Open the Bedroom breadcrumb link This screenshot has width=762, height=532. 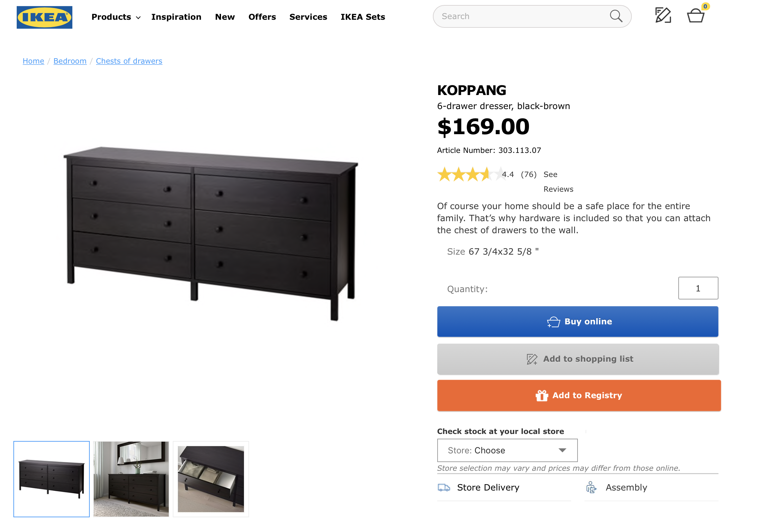(70, 61)
